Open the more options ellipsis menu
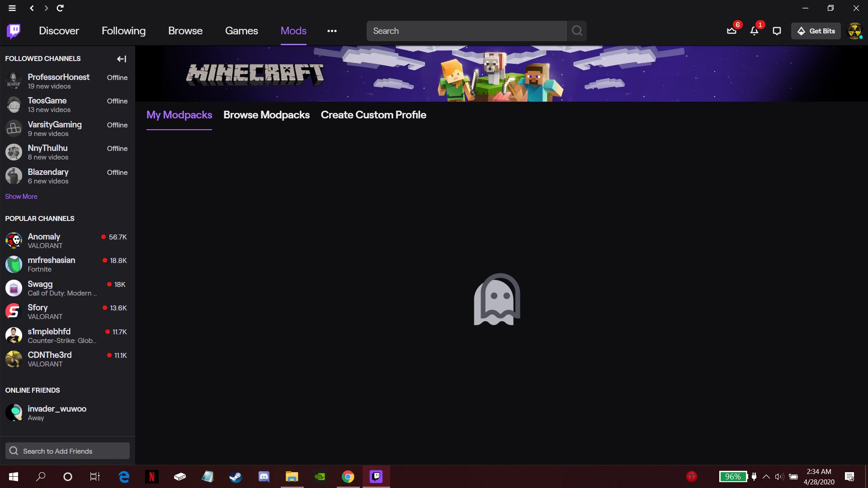 [332, 31]
